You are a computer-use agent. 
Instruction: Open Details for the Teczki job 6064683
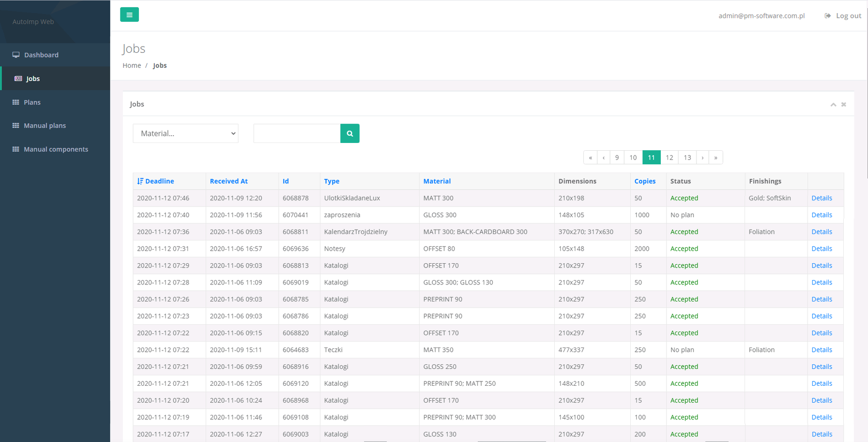822,350
